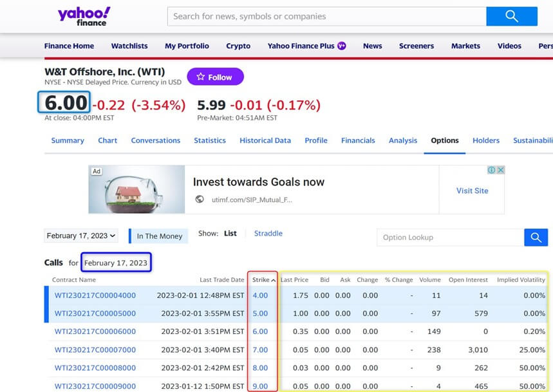The width and height of the screenshot is (553, 392).
Task: Open contract WTI230217C00008000
Action: click(95, 368)
